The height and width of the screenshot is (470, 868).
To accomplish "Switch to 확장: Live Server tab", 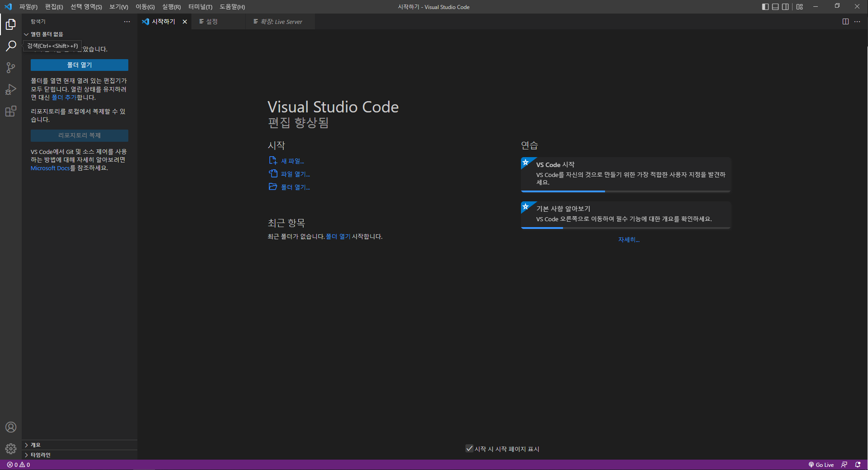I will coord(280,22).
